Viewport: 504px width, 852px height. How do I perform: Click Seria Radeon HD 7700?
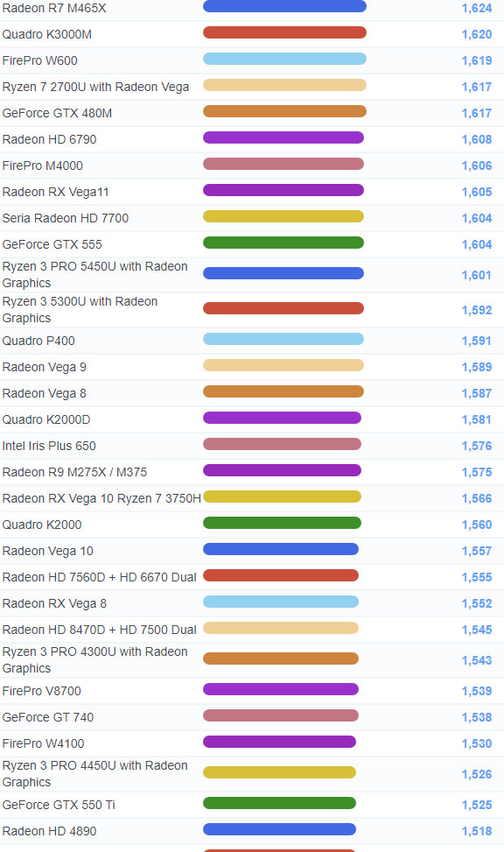point(65,218)
